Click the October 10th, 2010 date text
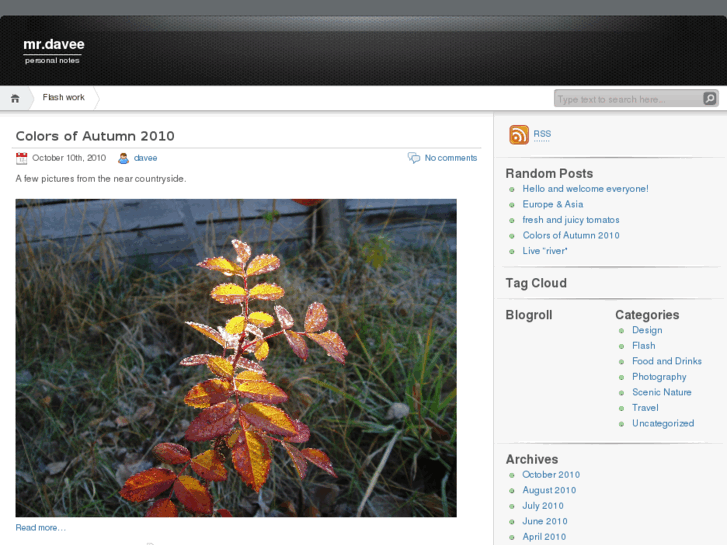Viewport: 727px width, 545px height. coord(69,158)
